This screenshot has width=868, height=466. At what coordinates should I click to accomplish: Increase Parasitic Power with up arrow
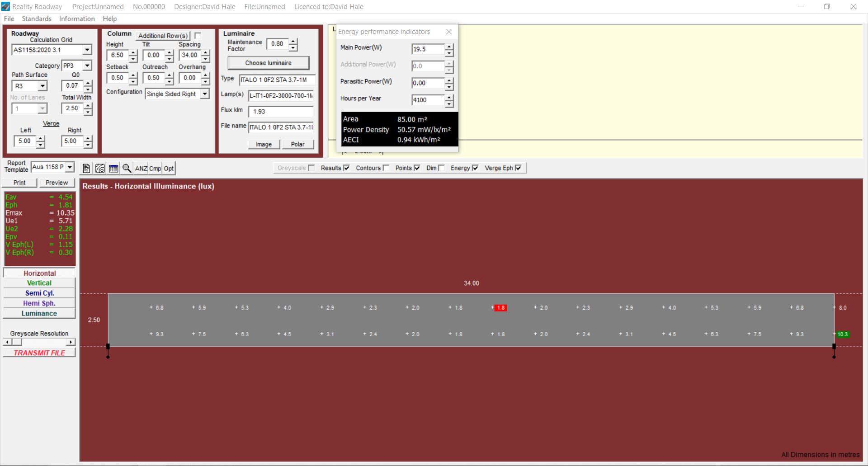(449, 80)
